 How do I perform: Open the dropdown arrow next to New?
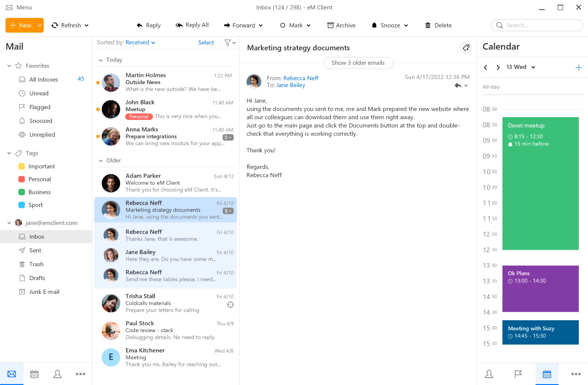40,25
